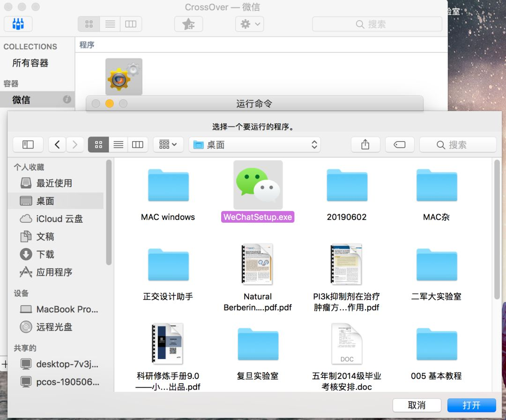Select the 20190602 folder
The width and height of the screenshot is (506, 420).
tap(347, 185)
